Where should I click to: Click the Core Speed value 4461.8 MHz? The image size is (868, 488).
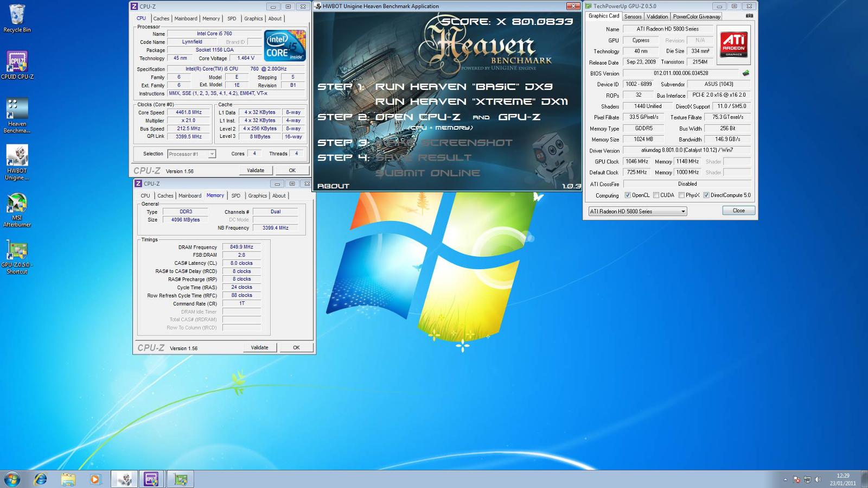click(188, 112)
